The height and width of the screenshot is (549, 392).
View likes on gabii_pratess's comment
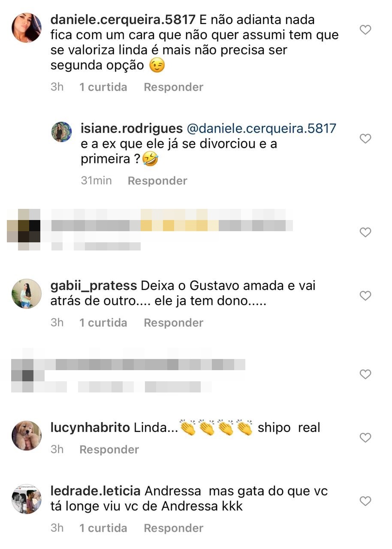point(103,323)
